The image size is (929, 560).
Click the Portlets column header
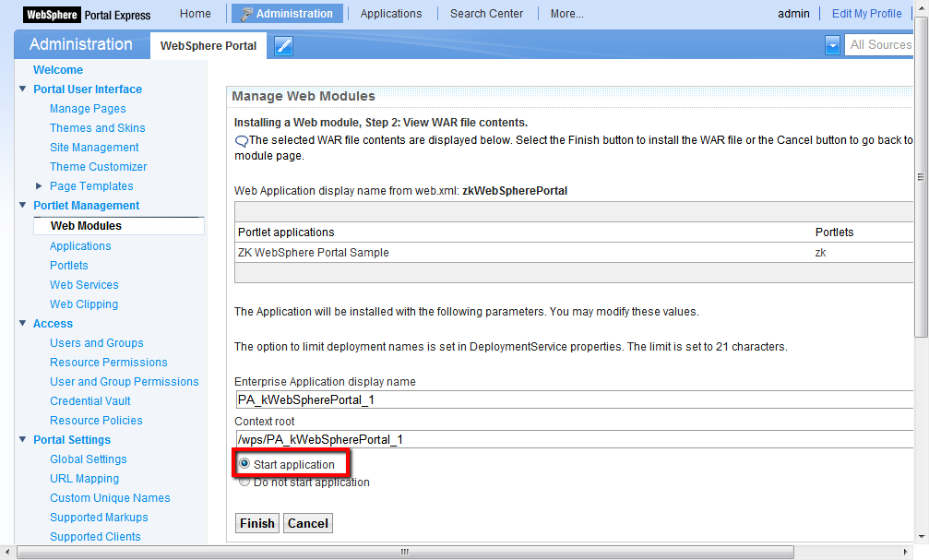point(834,232)
